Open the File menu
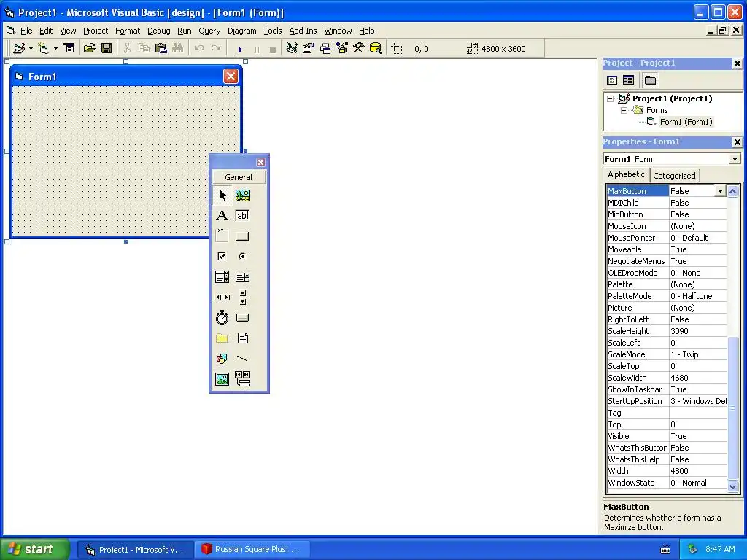This screenshot has width=747, height=560. coord(26,31)
